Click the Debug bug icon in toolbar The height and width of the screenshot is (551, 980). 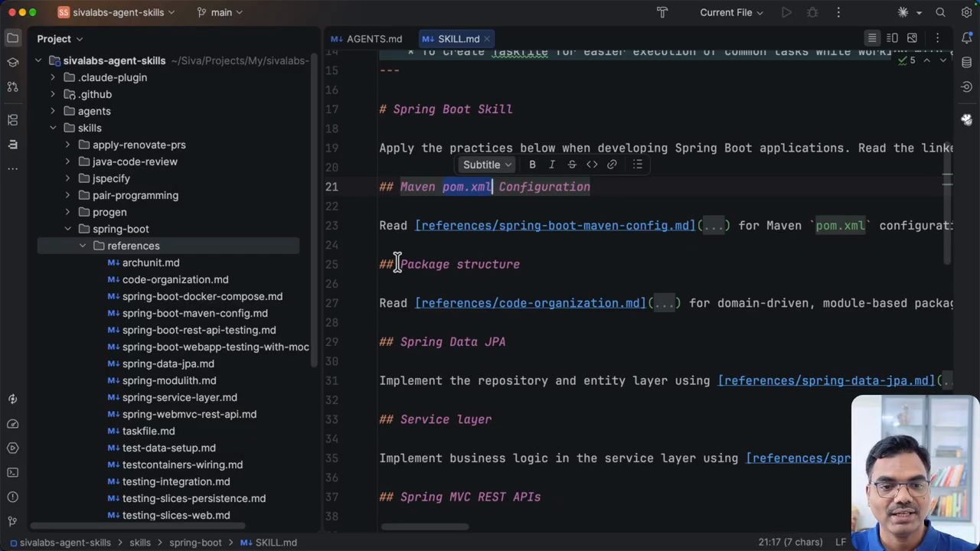812,12
